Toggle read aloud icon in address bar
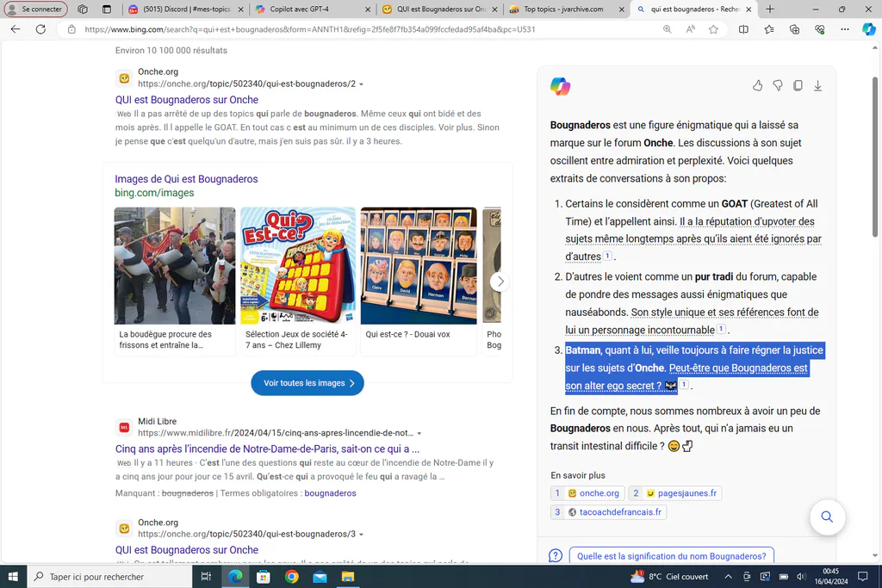The height and width of the screenshot is (588, 882). click(x=690, y=29)
